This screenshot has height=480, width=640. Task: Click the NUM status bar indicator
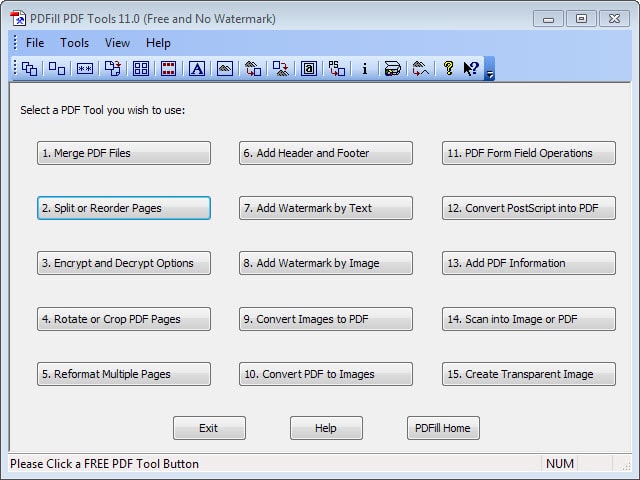tap(560, 464)
